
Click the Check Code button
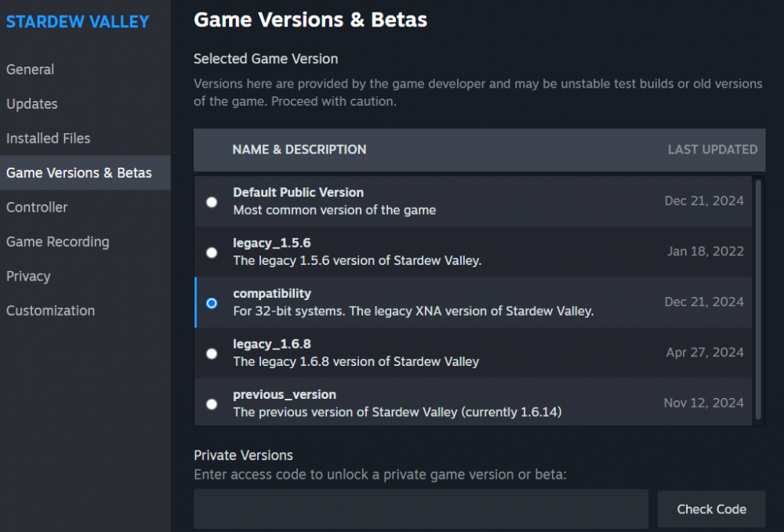(711, 509)
